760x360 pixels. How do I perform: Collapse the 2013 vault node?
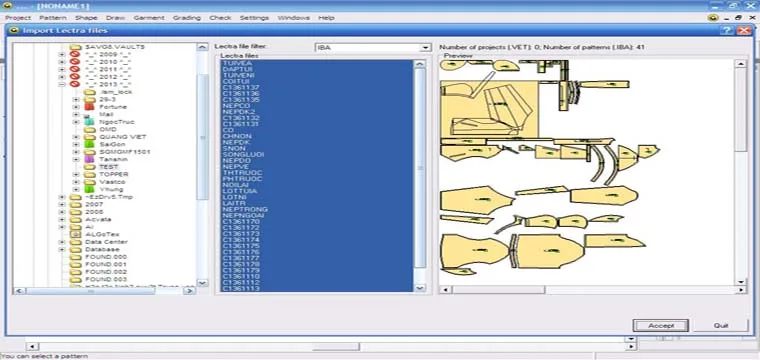62,84
